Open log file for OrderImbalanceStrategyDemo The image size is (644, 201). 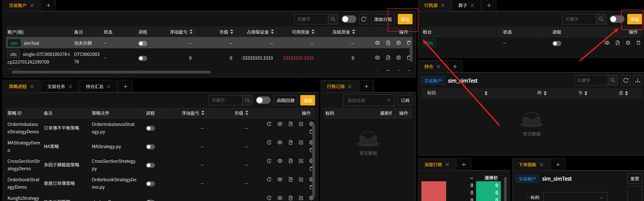(x=291, y=124)
